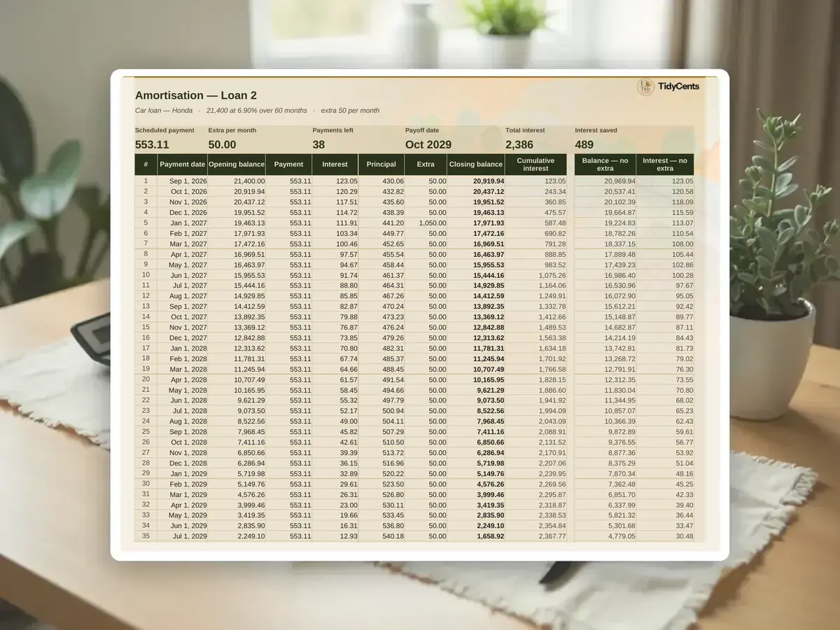Click the no-extra balance cell 5,821.32
Viewport: 840px width, 630px height.
point(605,515)
